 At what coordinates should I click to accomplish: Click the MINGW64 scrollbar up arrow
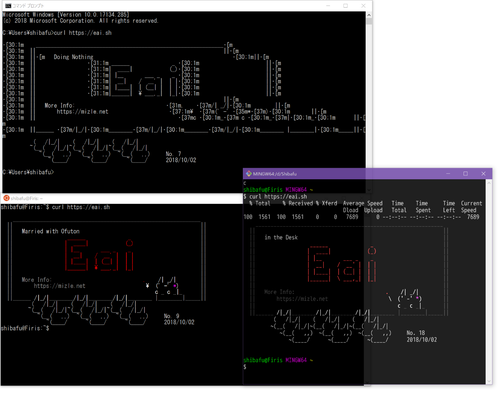click(489, 183)
